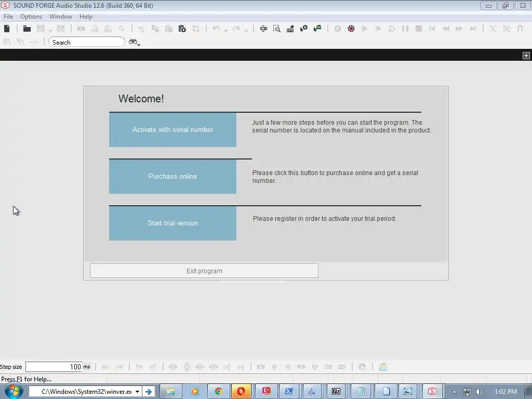532x399 pixels.
Task: Open the File menu
Action: coord(8,16)
